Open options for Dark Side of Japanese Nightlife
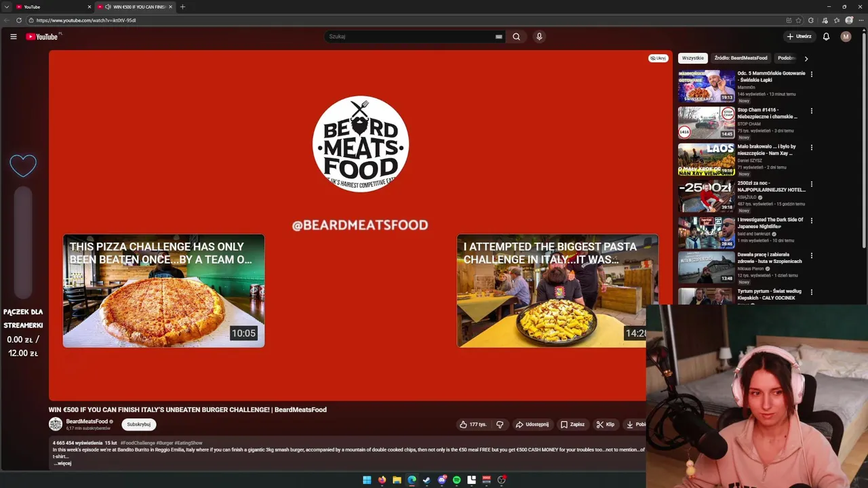This screenshot has height=488, width=868. [811, 220]
